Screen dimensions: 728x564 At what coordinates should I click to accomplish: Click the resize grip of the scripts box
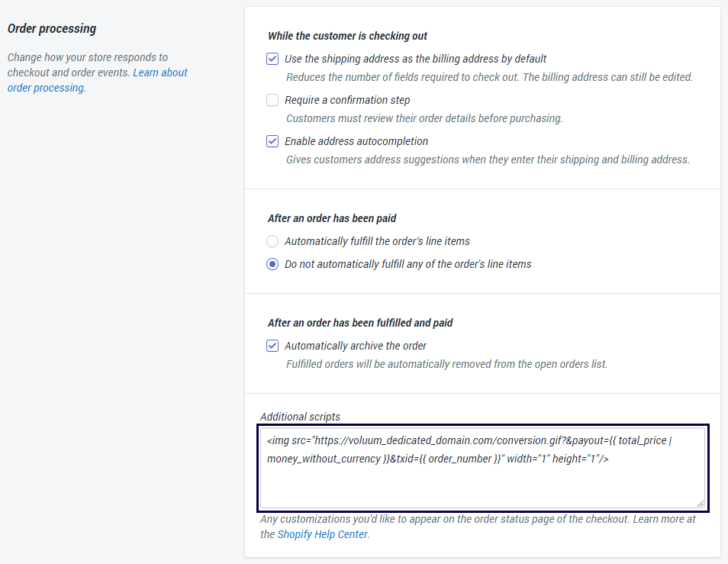[701, 502]
